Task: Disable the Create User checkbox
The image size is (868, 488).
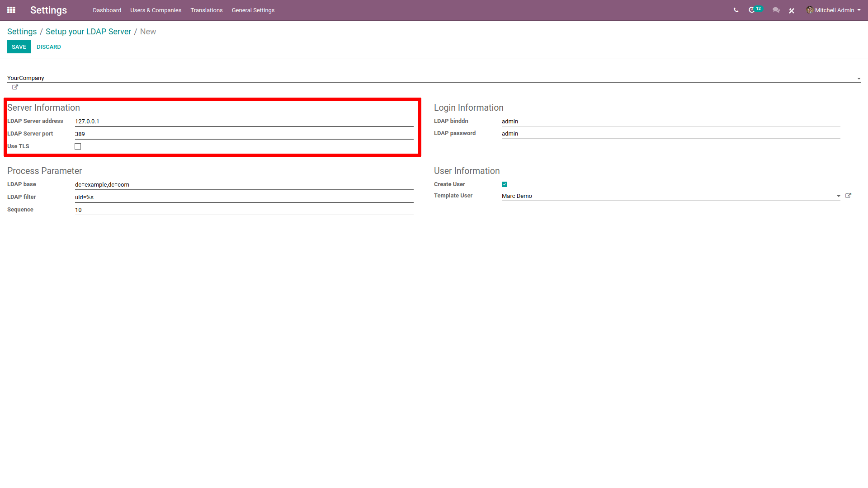Action: (505, 184)
